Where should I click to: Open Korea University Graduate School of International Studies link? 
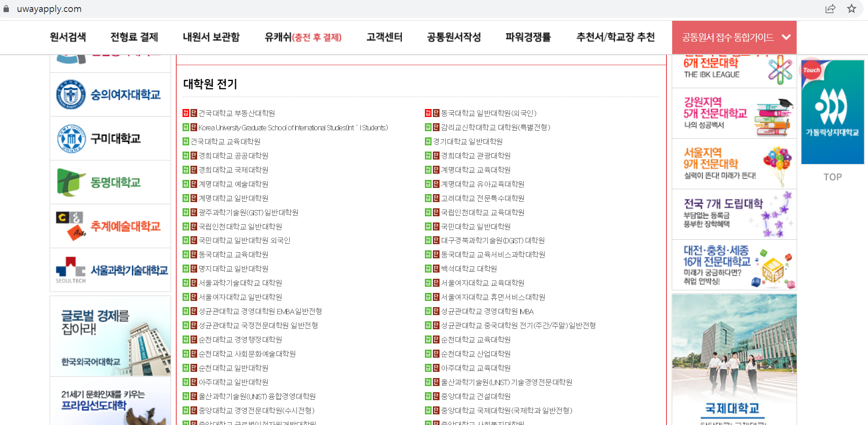[293, 128]
